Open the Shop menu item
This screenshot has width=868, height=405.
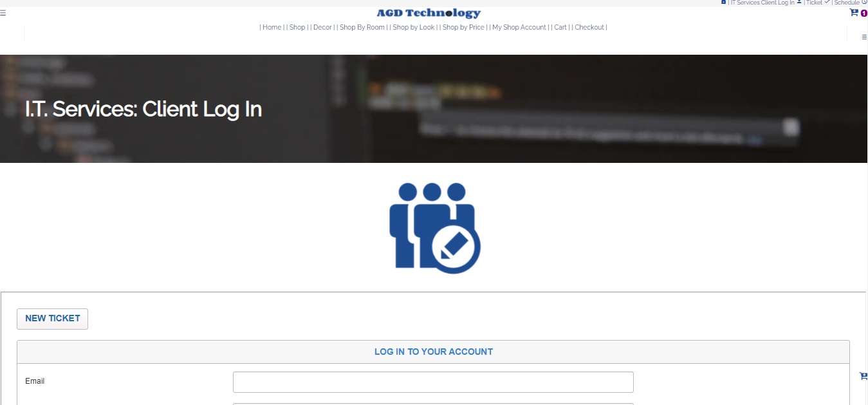click(x=297, y=27)
